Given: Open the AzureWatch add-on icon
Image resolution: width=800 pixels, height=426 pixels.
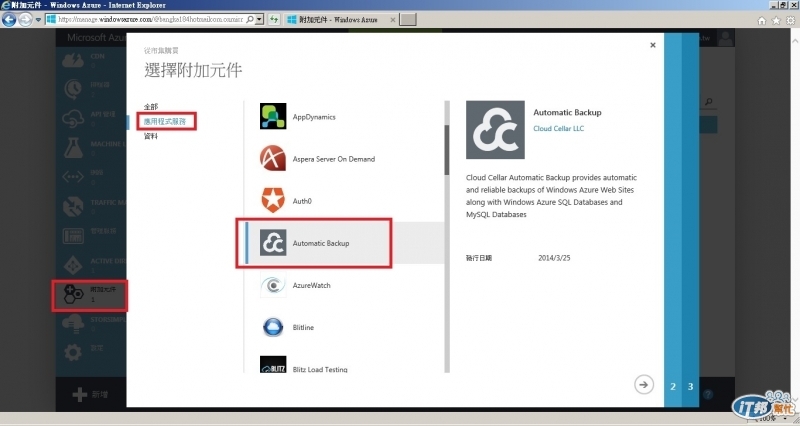Looking at the screenshot, I should [273, 285].
